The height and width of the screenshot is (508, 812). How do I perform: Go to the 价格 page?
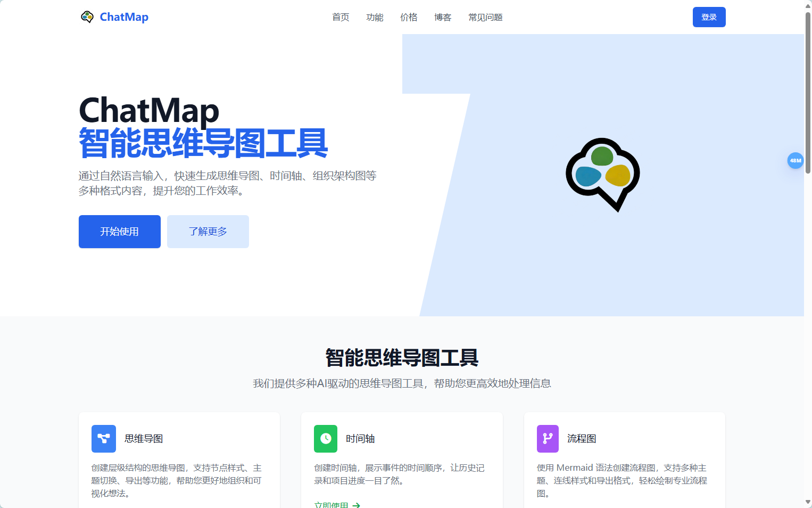coord(409,17)
